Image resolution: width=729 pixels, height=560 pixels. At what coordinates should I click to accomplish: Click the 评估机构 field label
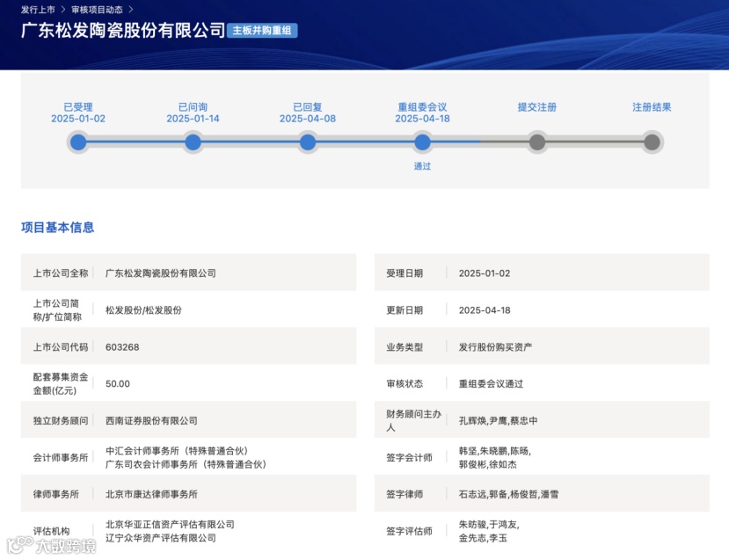click(x=51, y=531)
